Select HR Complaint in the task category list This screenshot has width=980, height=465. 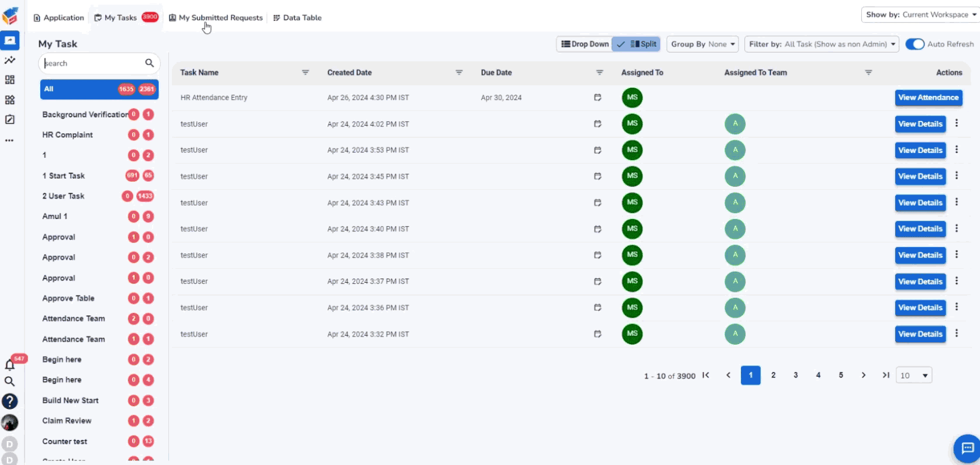[x=67, y=135]
